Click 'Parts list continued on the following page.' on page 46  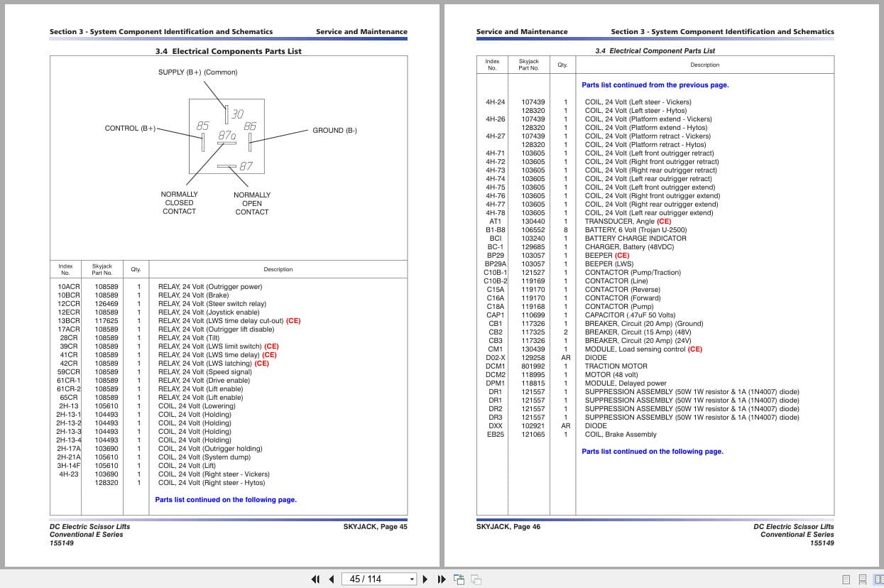(653, 452)
